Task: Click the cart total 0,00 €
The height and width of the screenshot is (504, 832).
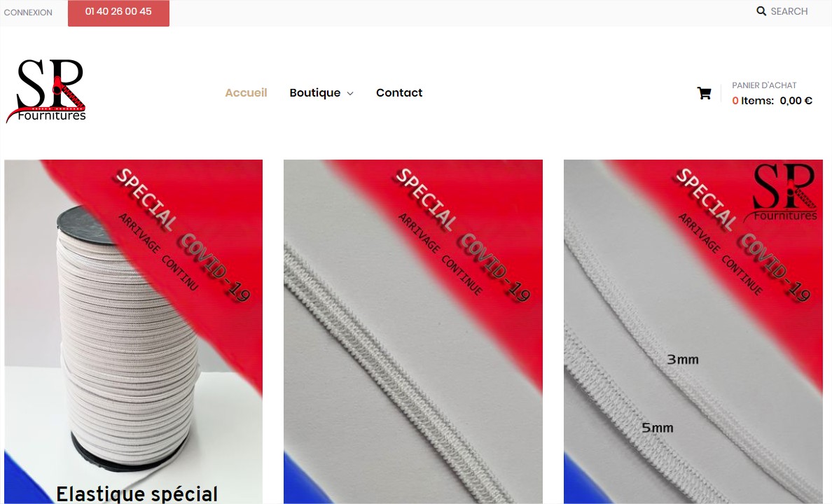Action: (796, 101)
